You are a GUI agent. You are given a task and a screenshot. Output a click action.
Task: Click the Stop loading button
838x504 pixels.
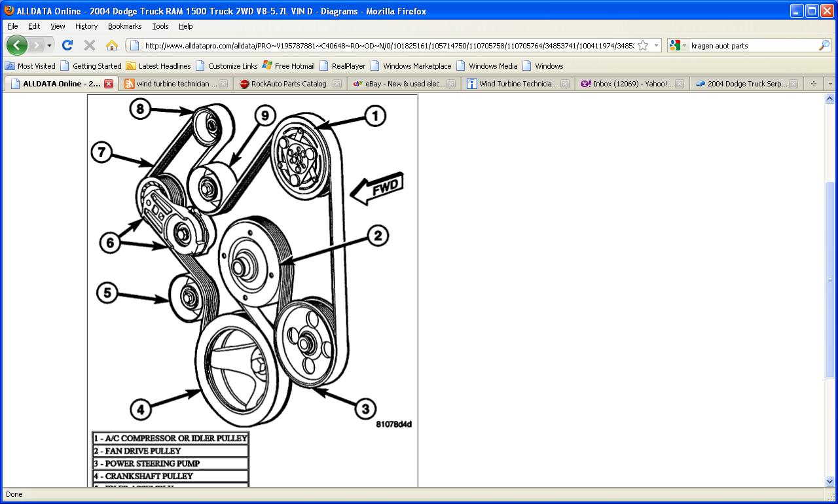90,45
